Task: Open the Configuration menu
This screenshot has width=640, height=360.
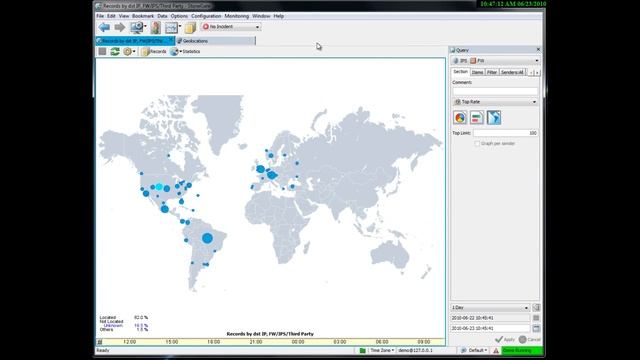Action: pyautogui.click(x=206, y=16)
